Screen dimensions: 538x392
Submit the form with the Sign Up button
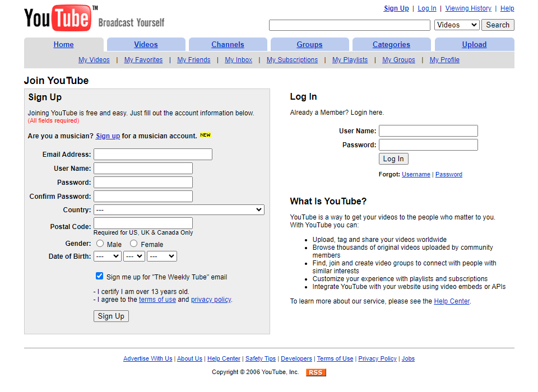coord(111,316)
